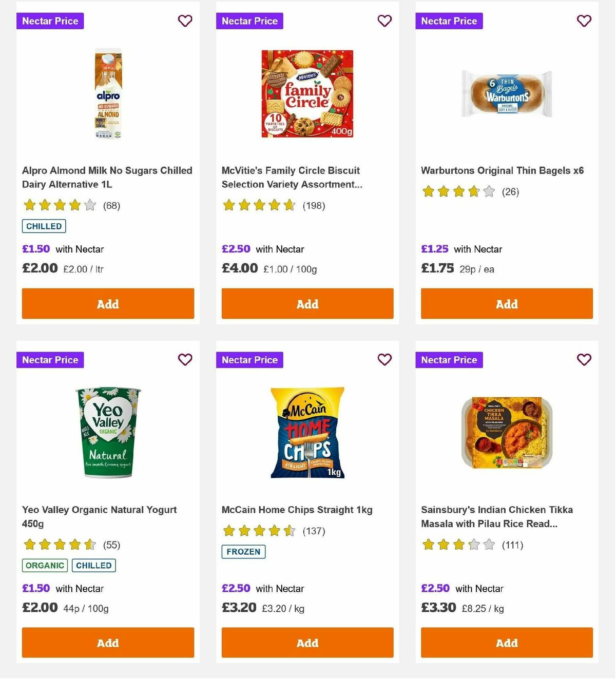616x679 pixels.
Task: Select the FROZEN tag under McCain Home Chips
Action: [x=243, y=552]
